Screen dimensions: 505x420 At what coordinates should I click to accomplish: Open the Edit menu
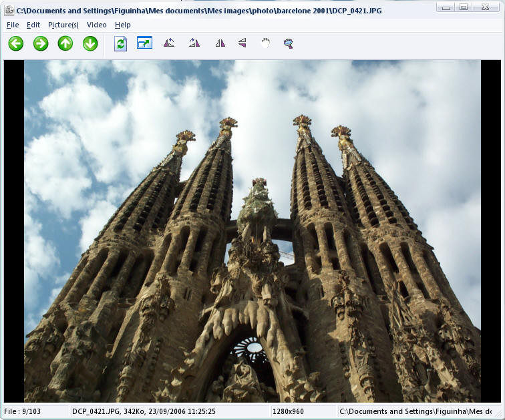pyautogui.click(x=33, y=25)
